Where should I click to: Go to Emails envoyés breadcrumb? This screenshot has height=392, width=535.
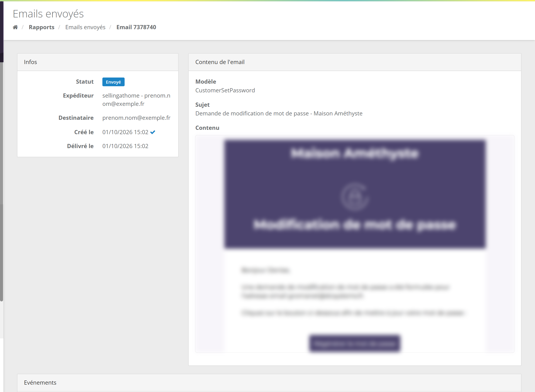pos(85,27)
